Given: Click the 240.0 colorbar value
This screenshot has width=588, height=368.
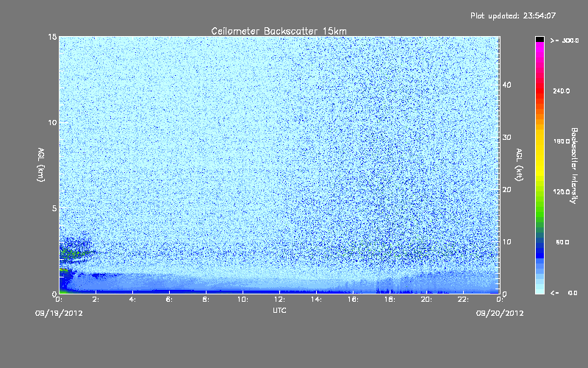Looking at the screenshot, I should pyautogui.click(x=562, y=91).
